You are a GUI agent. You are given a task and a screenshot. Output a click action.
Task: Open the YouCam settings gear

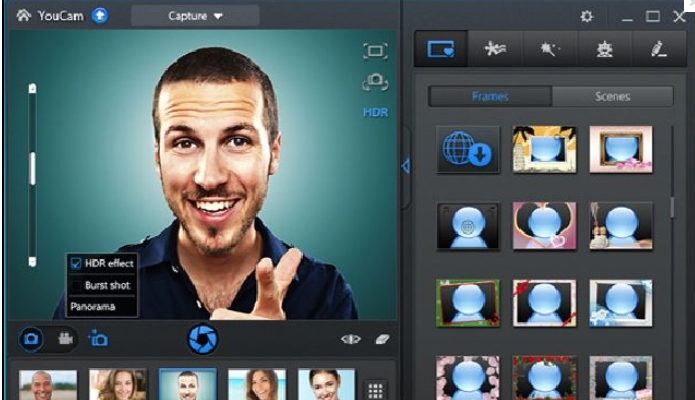click(587, 16)
